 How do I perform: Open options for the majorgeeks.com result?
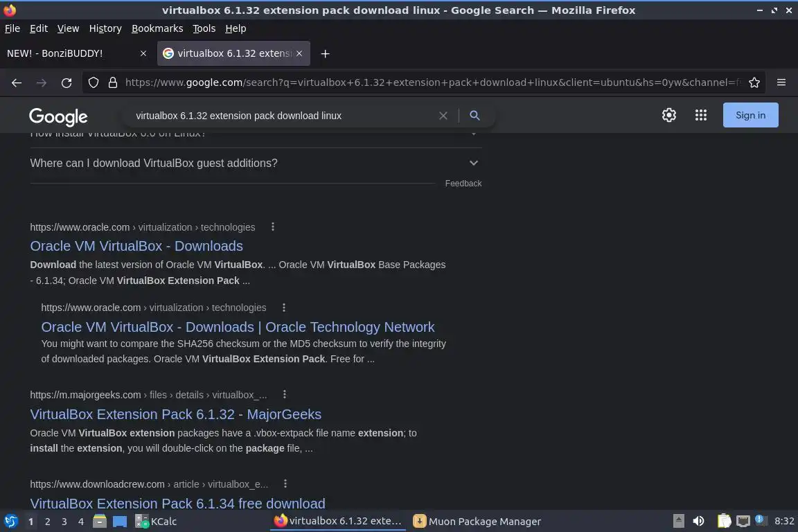point(285,394)
